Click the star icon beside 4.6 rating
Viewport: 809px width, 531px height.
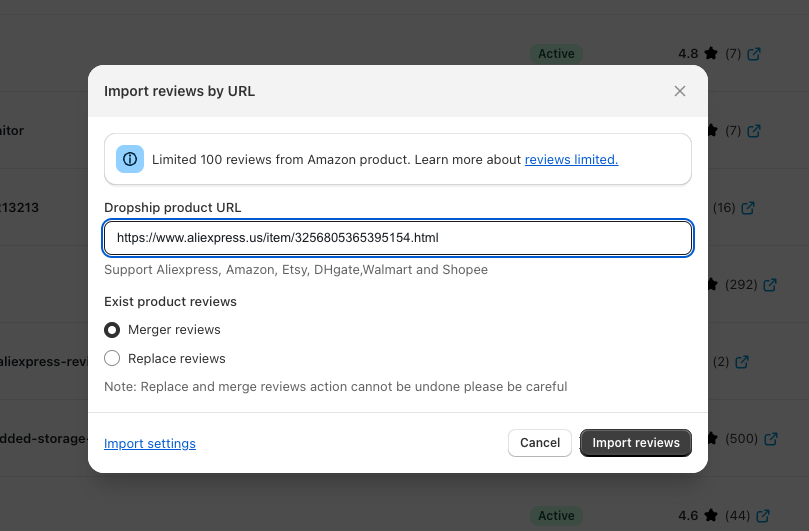click(711, 515)
